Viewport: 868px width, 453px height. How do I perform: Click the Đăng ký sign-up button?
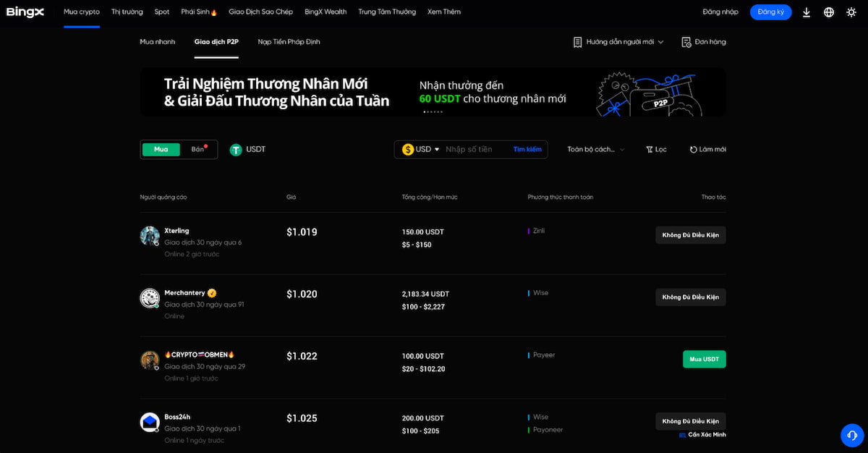click(x=771, y=12)
